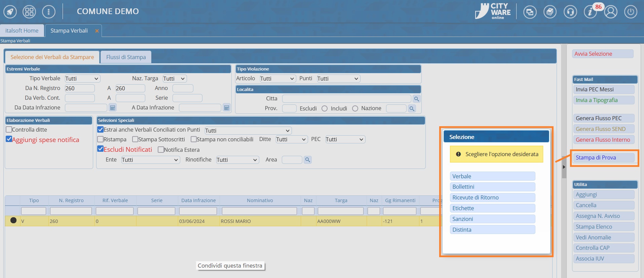This screenshot has width=644, height=278.
Task: Uncheck Escludi Notificati checkbox
Action: coord(100,149)
